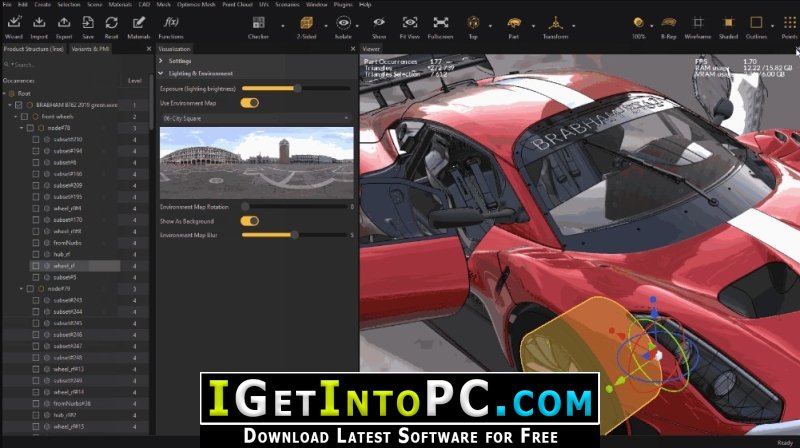Close the Product Structure panel
This screenshot has height=448, width=800.
148,49
